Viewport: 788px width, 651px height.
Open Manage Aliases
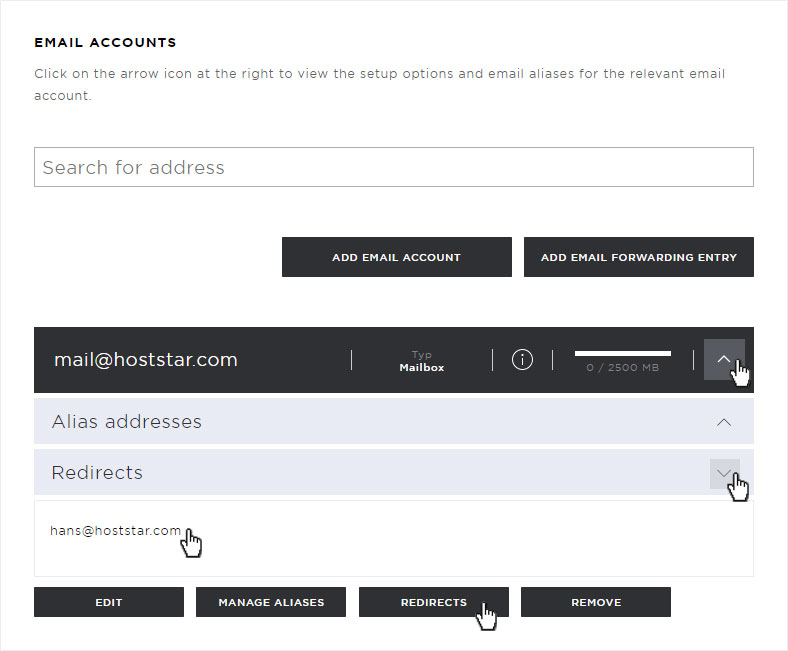click(x=271, y=602)
